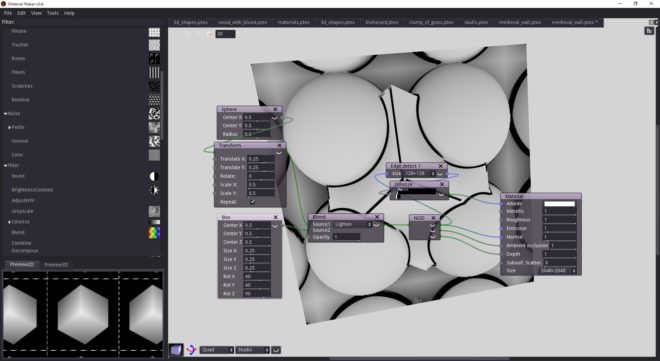
Task: Open the Studio environment dropdown
Action: 253,350
